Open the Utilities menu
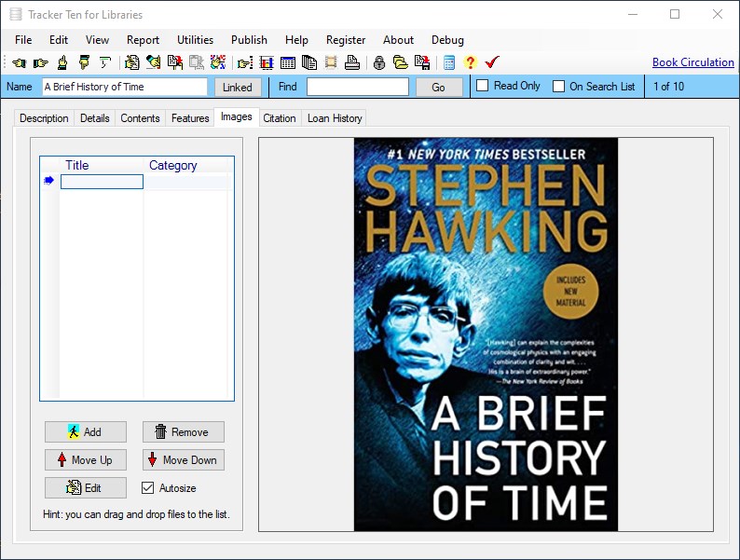 click(195, 40)
